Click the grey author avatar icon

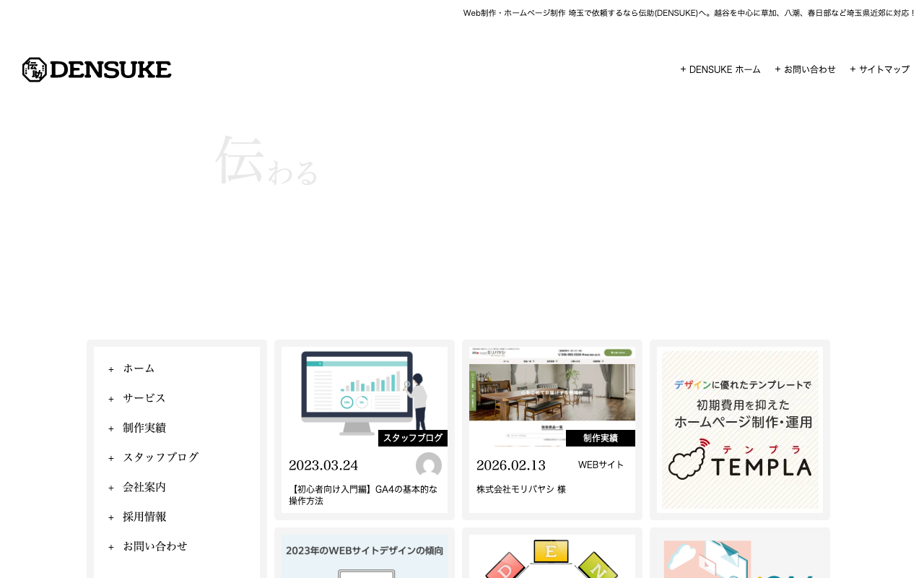point(429,465)
